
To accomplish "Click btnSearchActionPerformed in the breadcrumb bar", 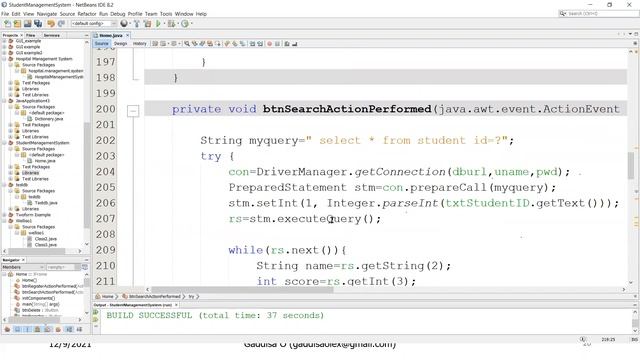I will 155,296.
